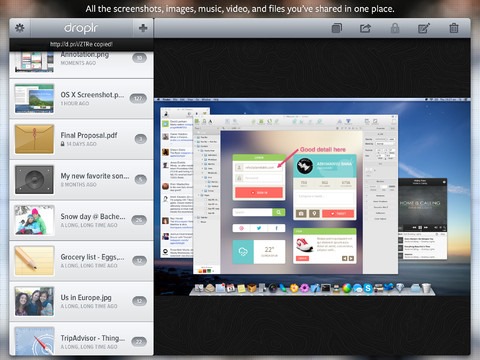Tap the share arrow icon in toolbar
Screen dimensions: 480x360
pyautogui.click(x=365, y=28)
